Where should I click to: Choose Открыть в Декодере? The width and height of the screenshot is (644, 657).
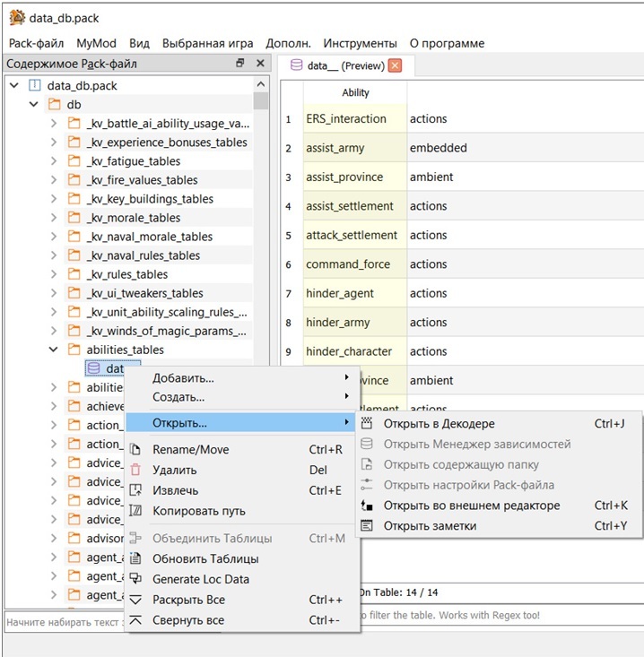[499, 423]
